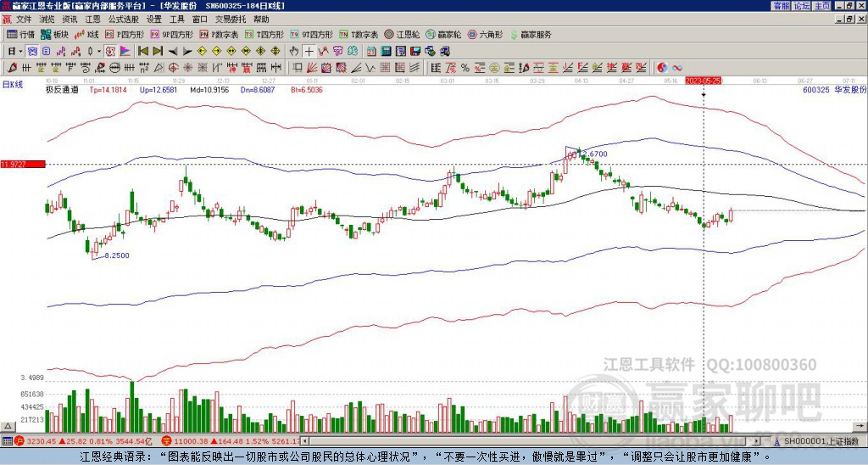Image resolution: width=868 pixels, height=465 pixels.
Task: Open the 板块 sector view
Action: point(53,34)
